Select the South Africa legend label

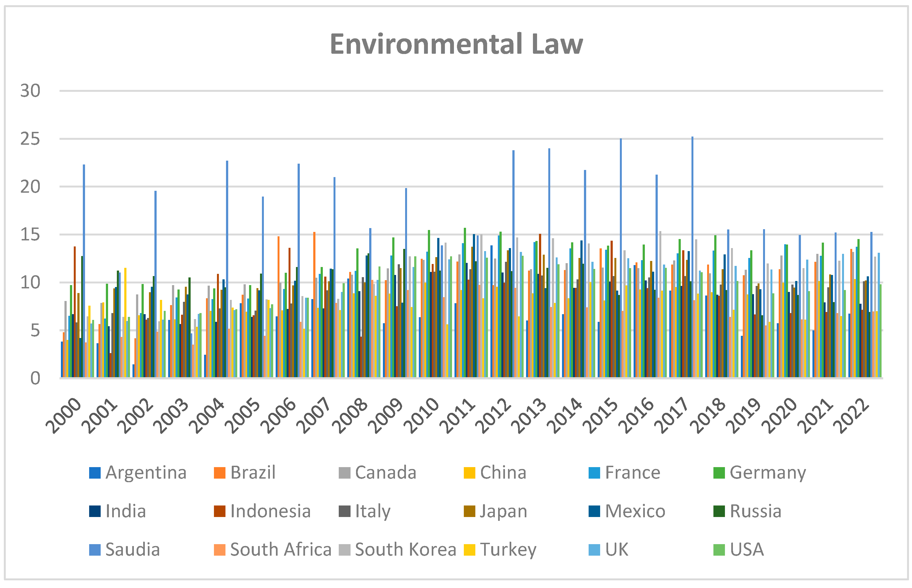point(281,550)
